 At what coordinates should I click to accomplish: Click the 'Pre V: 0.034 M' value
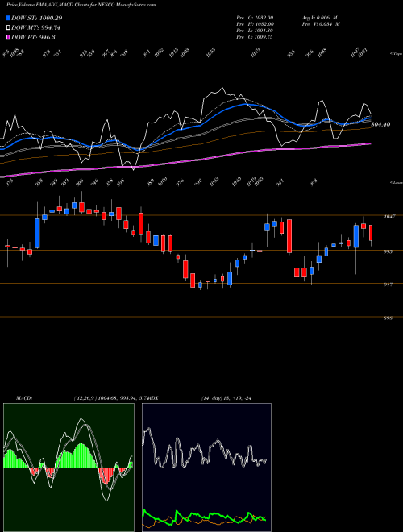click(x=321, y=24)
